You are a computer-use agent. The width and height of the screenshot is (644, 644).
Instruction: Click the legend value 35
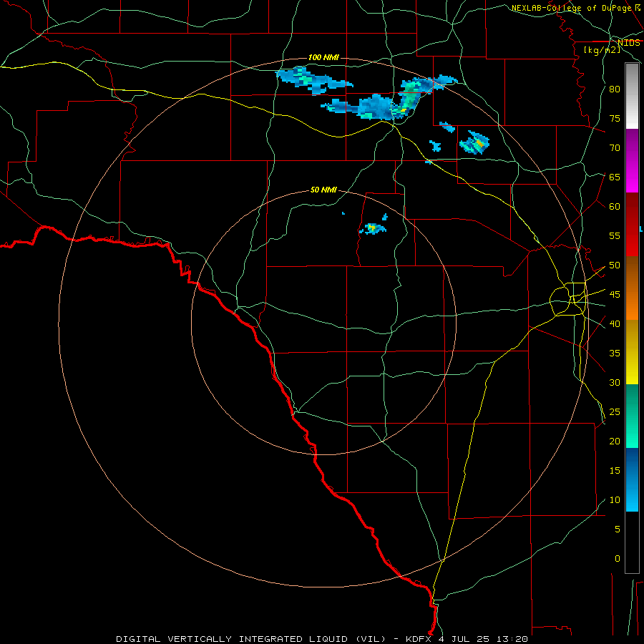[x=615, y=353]
